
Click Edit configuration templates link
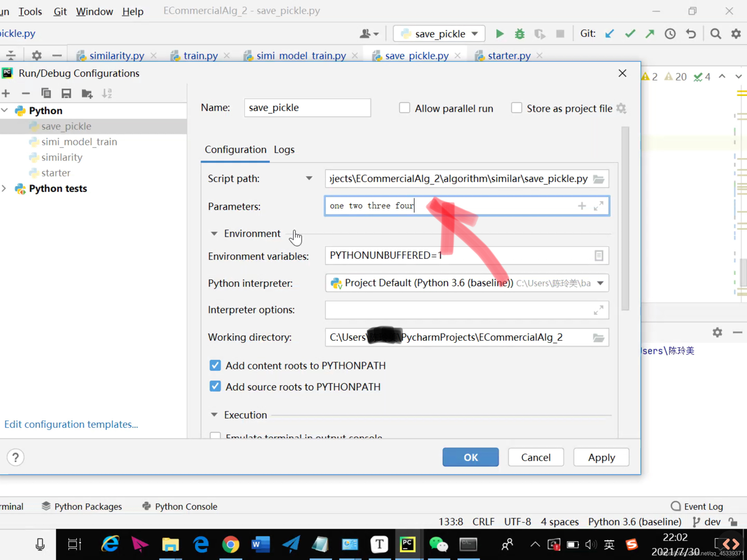click(x=71, y=424)
